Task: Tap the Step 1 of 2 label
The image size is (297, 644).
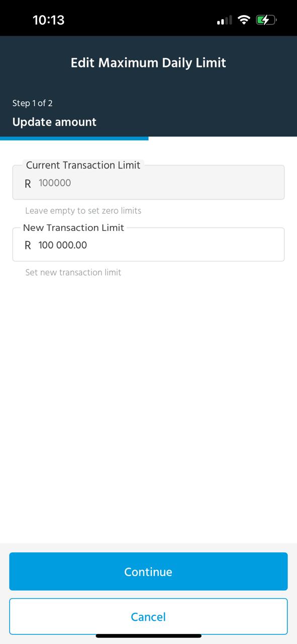Action: pyautogui.click(x=33, y=103)
